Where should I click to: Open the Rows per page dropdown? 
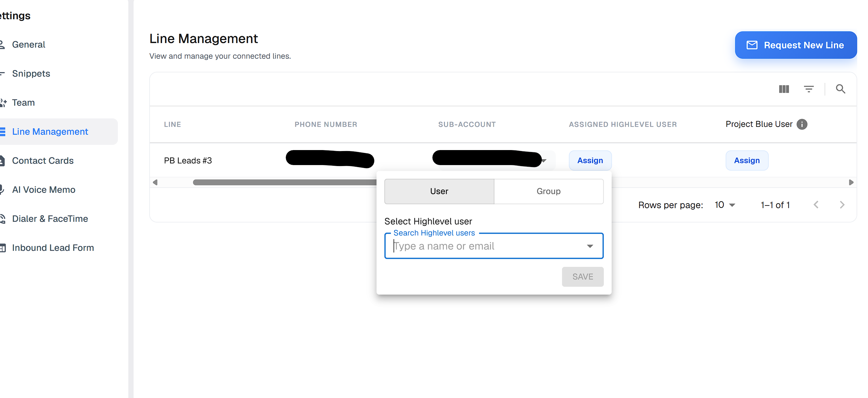(x=725, y=205)
